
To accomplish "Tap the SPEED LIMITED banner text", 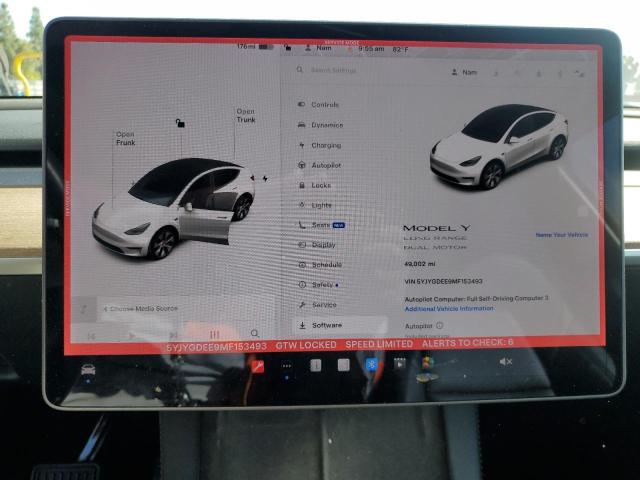I will click(379, 344).
